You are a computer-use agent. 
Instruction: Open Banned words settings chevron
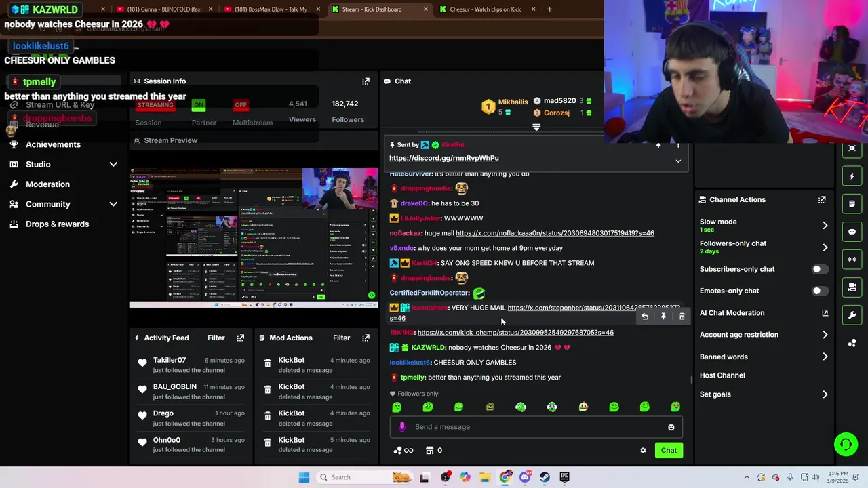point(825,357)
